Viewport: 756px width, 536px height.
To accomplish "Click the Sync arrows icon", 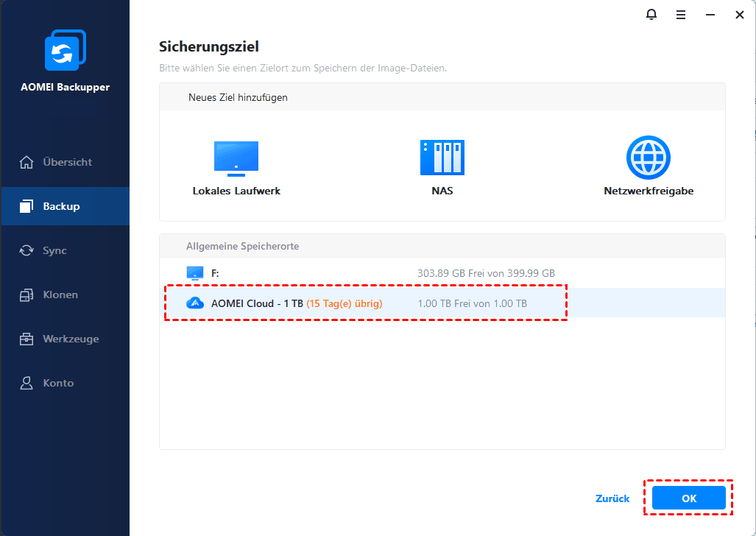I will coord(27,250).
